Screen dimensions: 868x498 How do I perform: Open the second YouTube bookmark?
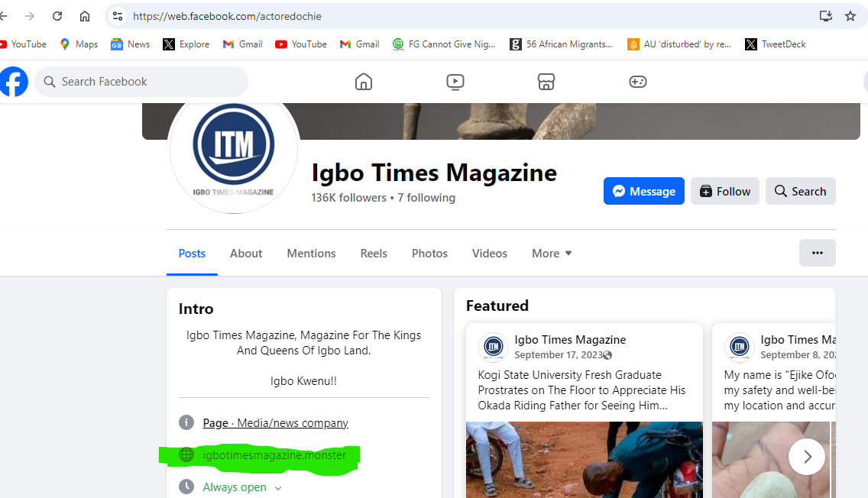(300, 44)
